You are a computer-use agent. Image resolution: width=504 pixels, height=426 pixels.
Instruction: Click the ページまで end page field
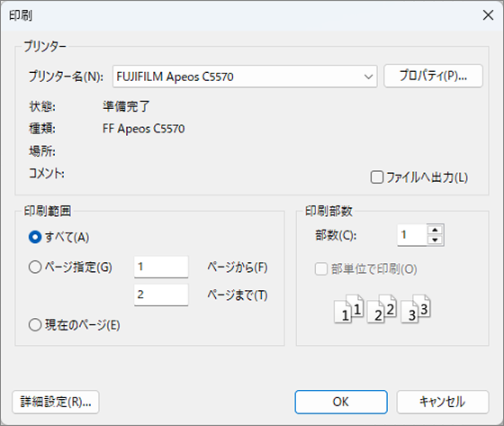[x=161, y=295]
